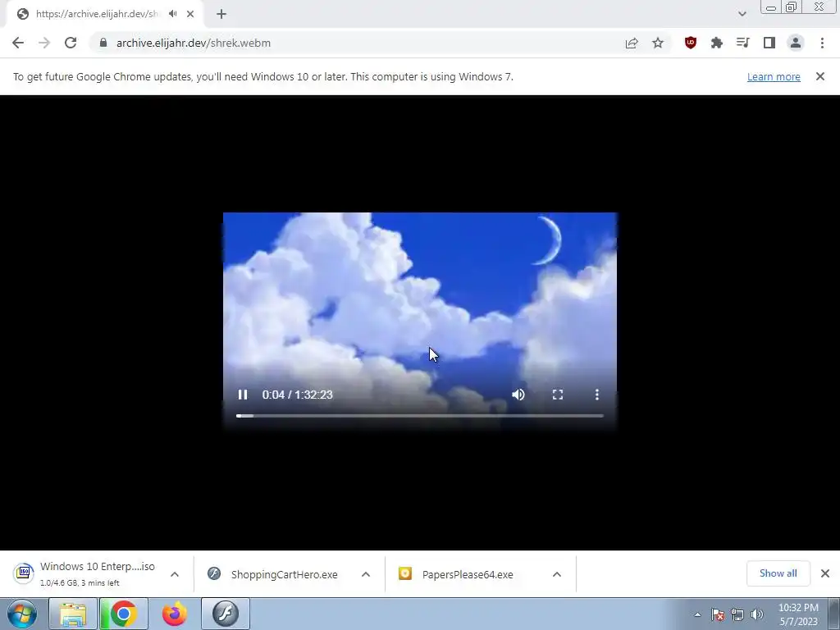This screenshot has height=630, width=840.
Task: Open the network tray icon
Action: (737, 615)
